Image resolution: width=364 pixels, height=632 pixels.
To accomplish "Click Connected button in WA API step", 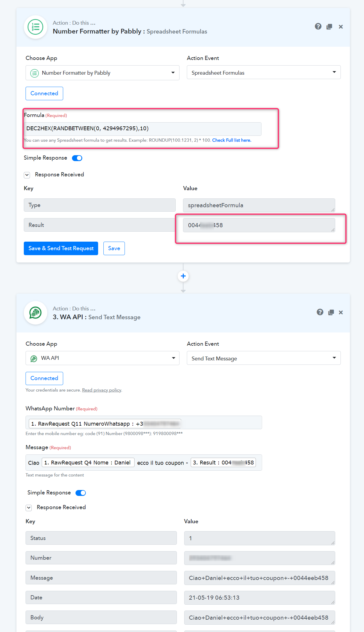I will pos(44,378).
